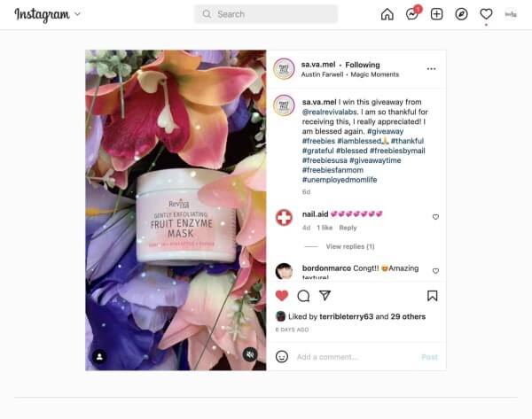Unlike the post using red heart
This screenshot has width=532, height=419.
[282, 296]
